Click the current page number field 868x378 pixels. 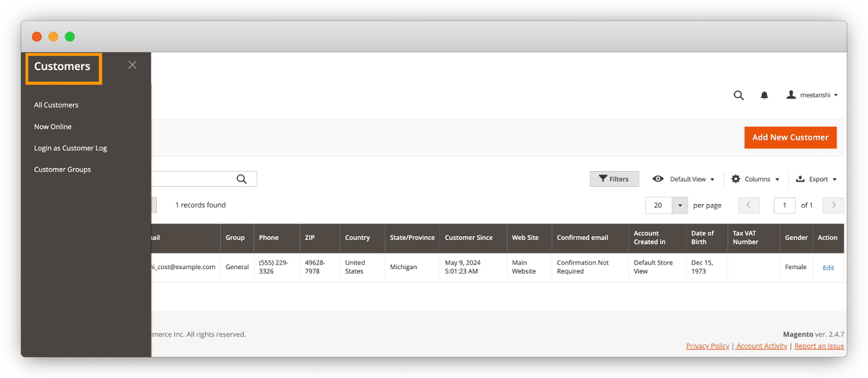click(784, 205)
